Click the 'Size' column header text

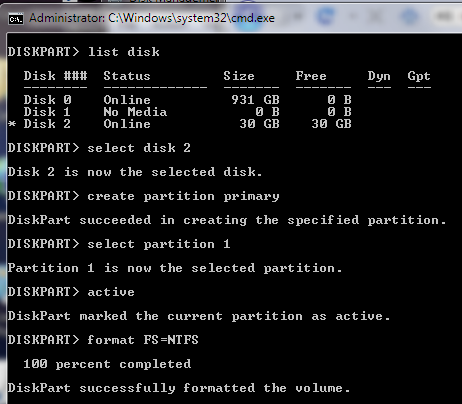(x=239, y=76)
